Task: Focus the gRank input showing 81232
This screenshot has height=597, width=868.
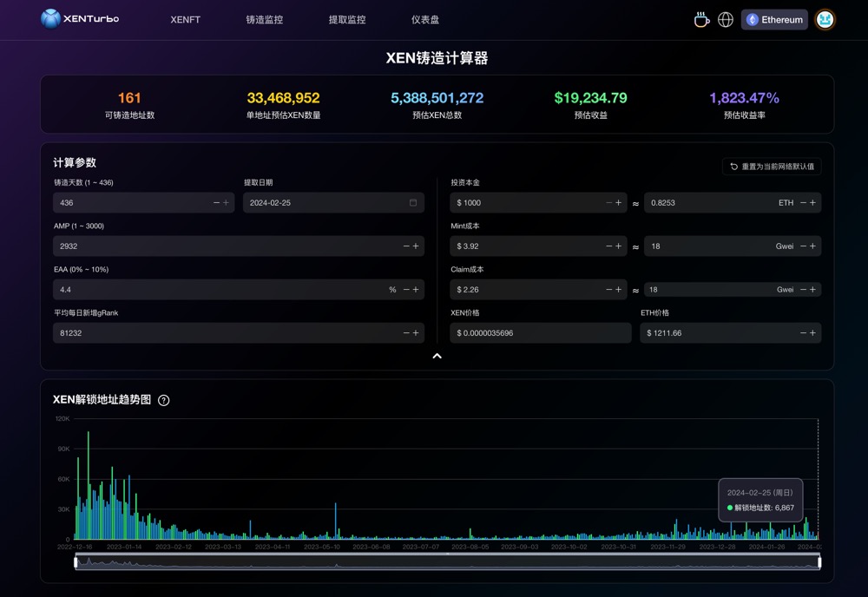Action: [239, 332]
